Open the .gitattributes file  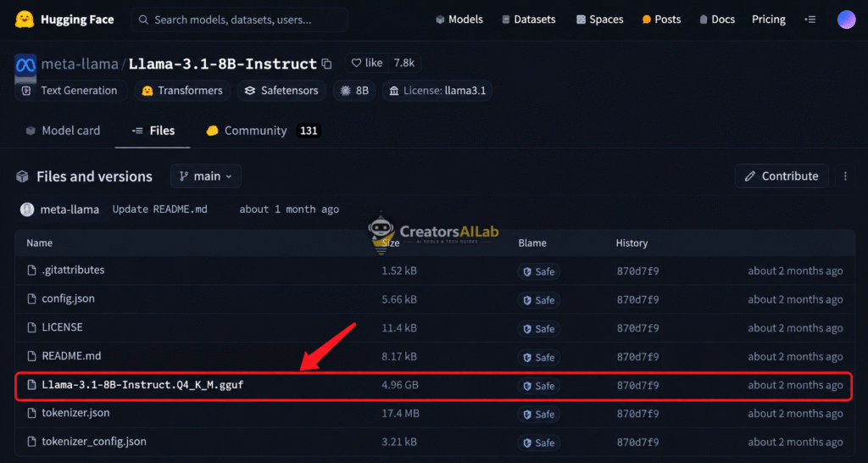pyautogui.click(x=73, y=271)
